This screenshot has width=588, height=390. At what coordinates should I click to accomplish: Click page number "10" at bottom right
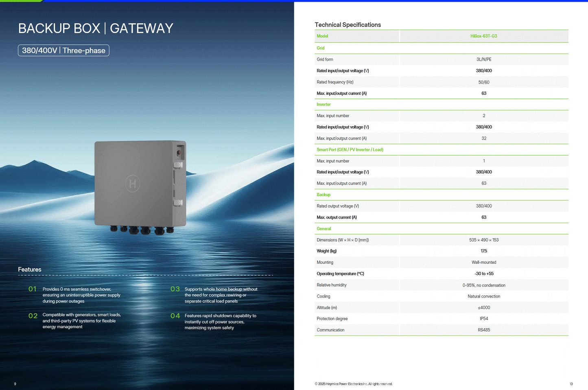click(x=571, y=384)
